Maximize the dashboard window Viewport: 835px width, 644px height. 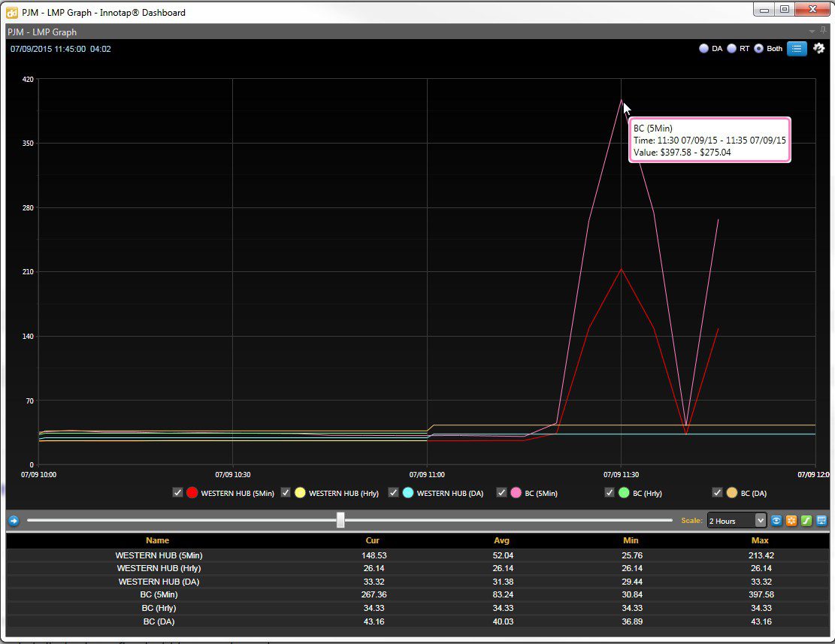coord(785,9)
